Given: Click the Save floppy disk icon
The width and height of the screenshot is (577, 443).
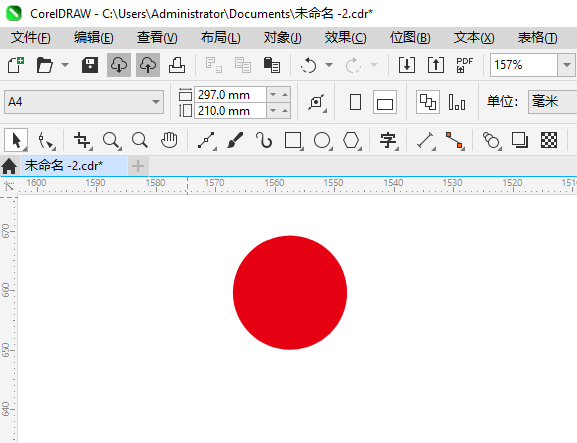Looking at the screenshot, I should pyautogui.click(x=89, y=65).
